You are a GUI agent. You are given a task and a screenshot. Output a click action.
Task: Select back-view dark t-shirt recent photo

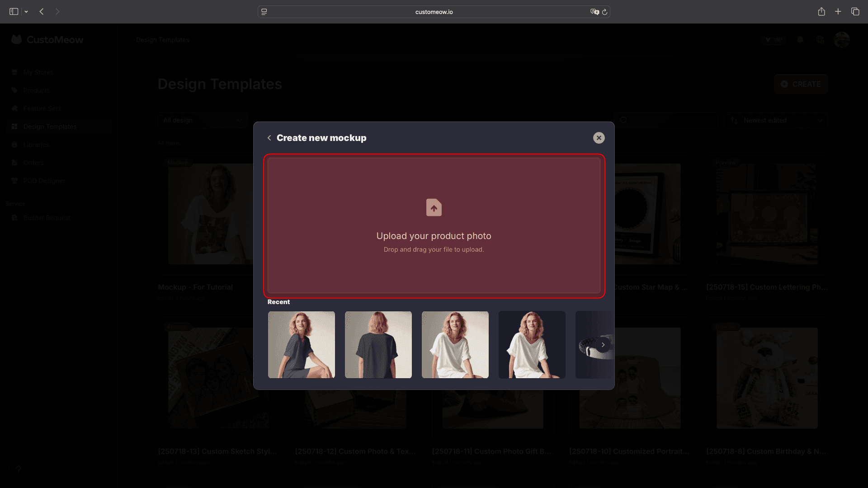coord(378,345)
